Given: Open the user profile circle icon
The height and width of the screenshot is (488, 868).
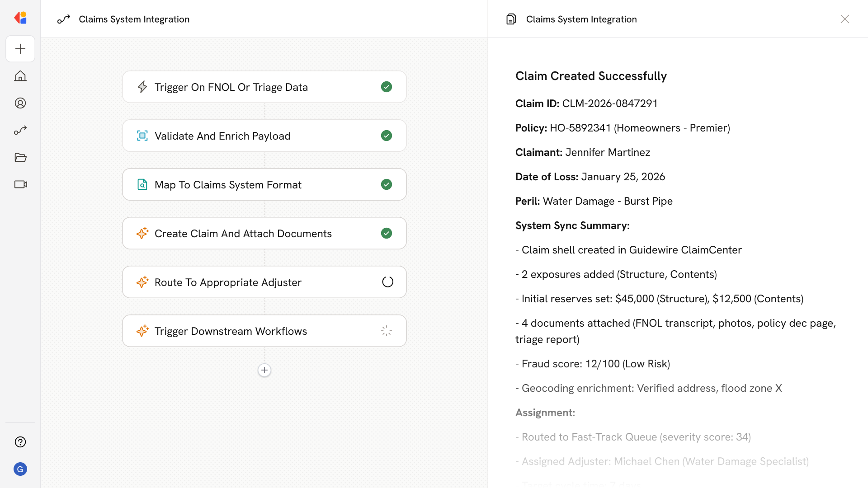Looking at the screenshot, I should click(x=20, y=103).
